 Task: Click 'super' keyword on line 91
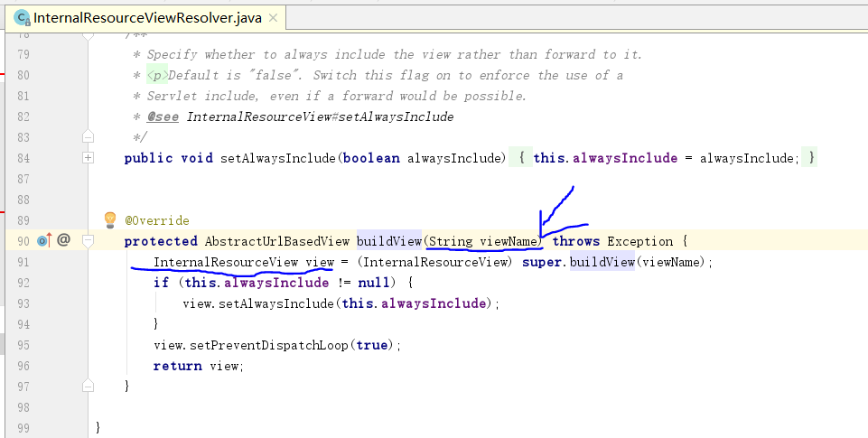coord(543,262)
